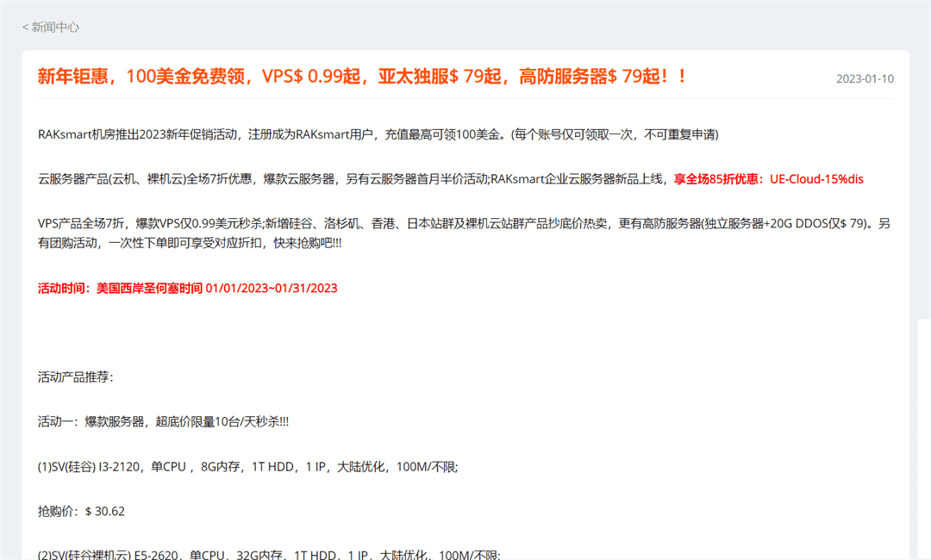Click the (2)SV(硅谷裸机云) E5-2620 spec line
This screenshot has height=560, width=931.
(269, 555)
